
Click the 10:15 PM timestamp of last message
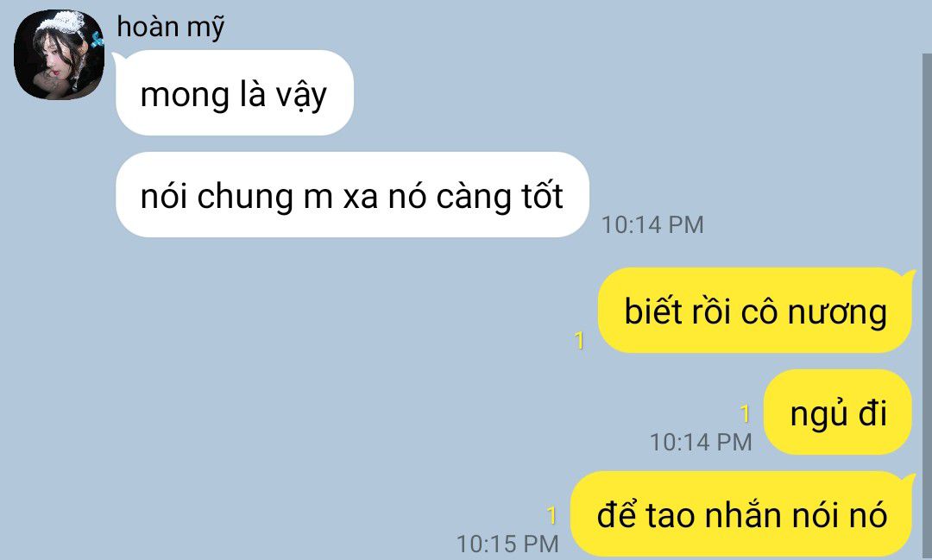coord(507,544)
